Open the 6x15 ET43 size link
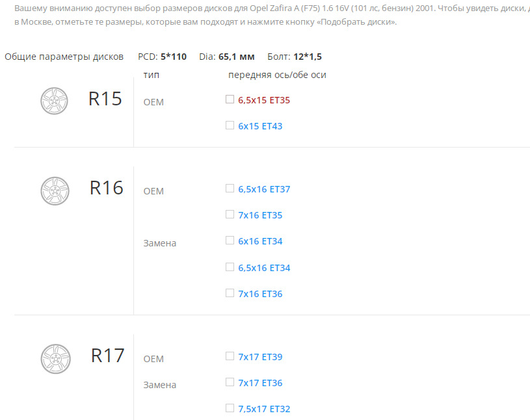This screenshot has height=420, width=530. (260, 126)
